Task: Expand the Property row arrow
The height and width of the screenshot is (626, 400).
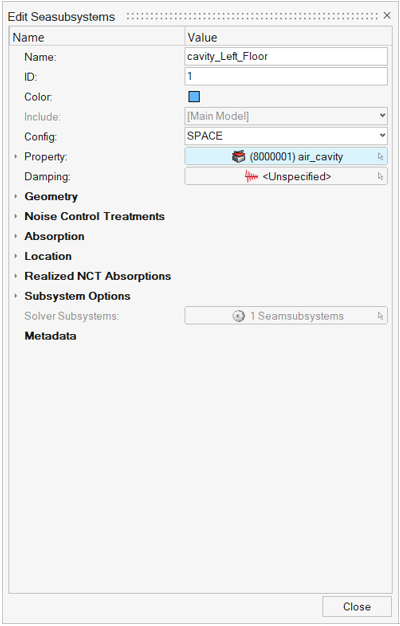Action: 16,156
